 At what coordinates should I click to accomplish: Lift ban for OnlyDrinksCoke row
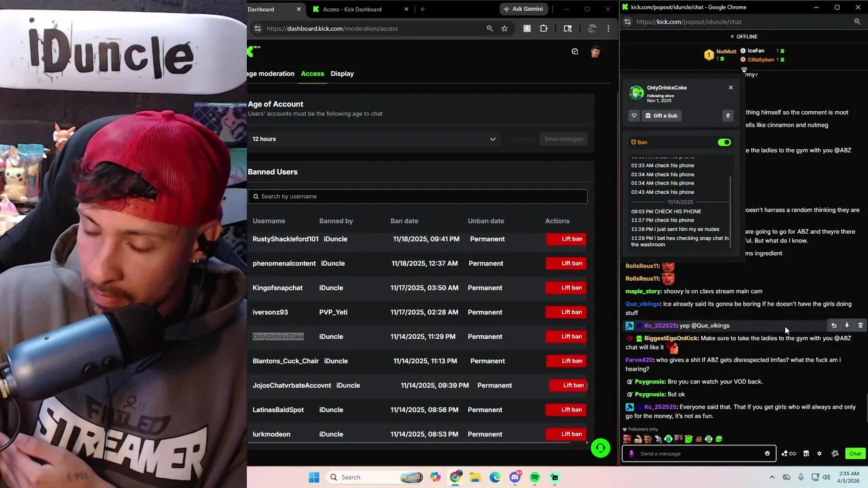[x=566, y=336]
